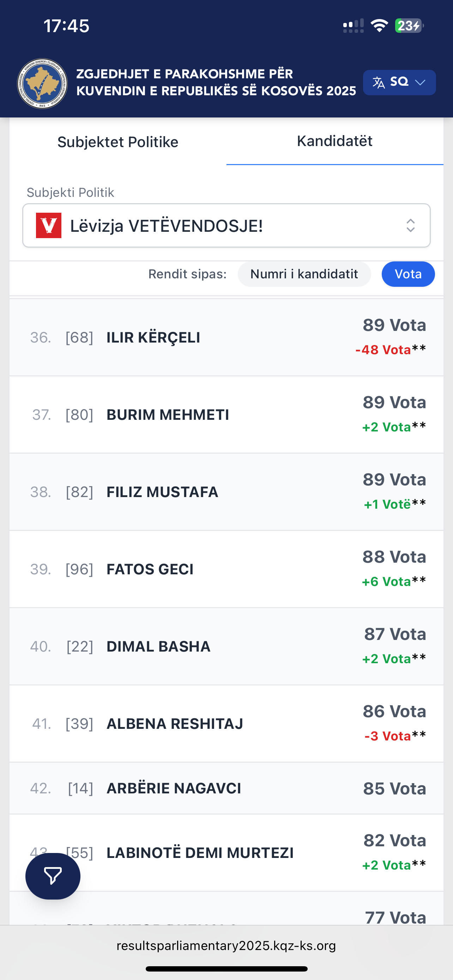
Task: Click the Kosovo election commission logo
Action: click(x=42, y=83)
